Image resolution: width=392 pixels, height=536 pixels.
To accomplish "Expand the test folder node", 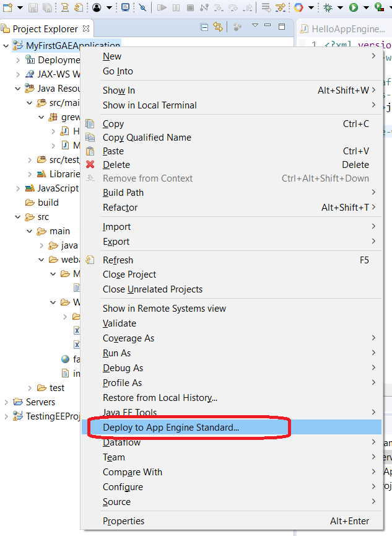I will point(30,388).
